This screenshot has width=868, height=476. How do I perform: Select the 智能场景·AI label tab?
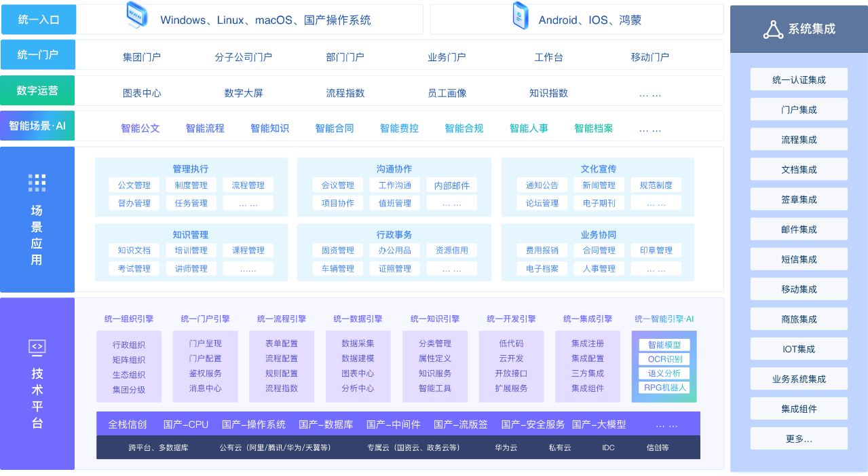coord(37,126)
